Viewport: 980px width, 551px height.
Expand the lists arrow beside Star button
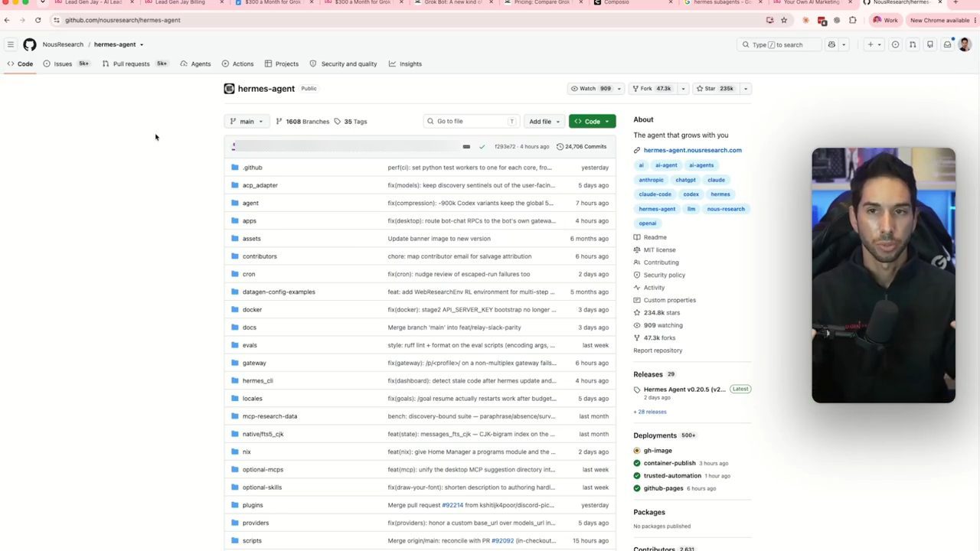pos(745,89)
